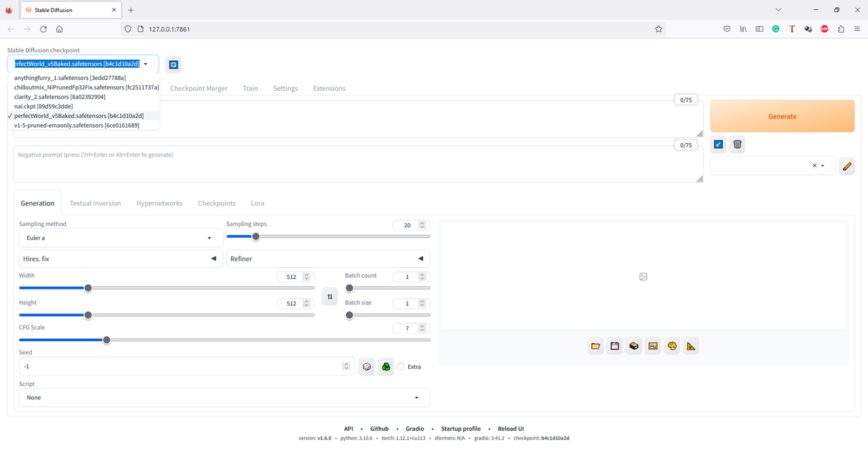The height and width of the screenshot is (470, 868).
Task: Refresh the checkpoint list icon
Action: (174, 64)
